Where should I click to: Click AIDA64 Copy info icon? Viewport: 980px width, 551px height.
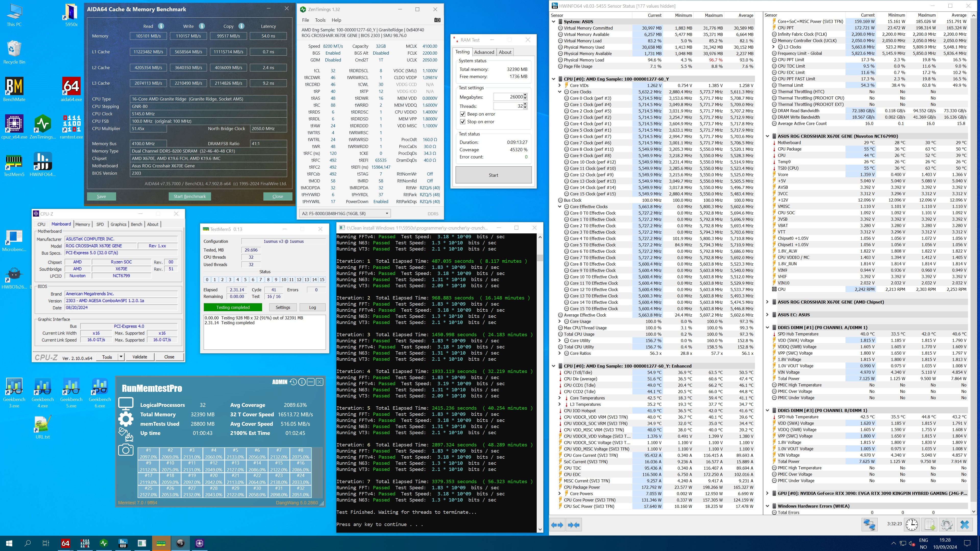241,26
